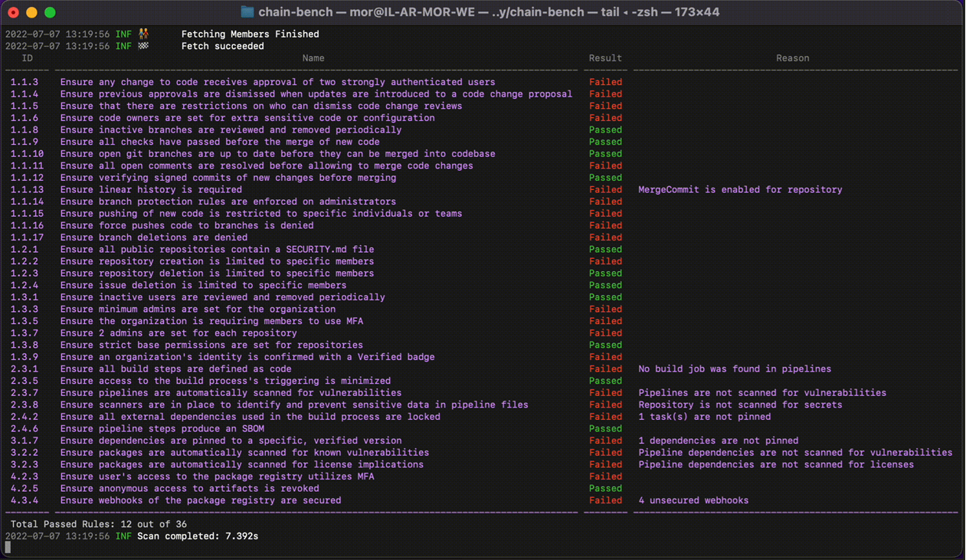Click "Pipeline dependencies are not scanned for vulnerabilities"
966x560 pixels.
(x=795, y=453)
